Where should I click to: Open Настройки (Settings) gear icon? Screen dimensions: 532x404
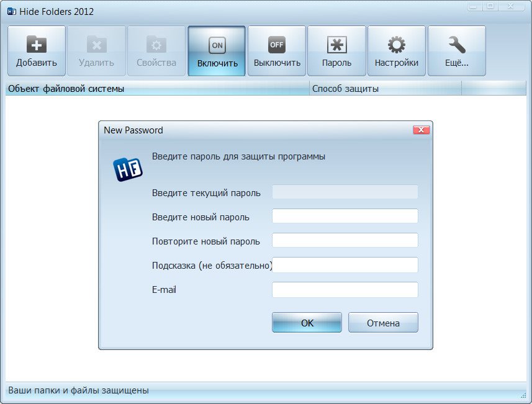pyautogui.click(x=396, y=45)
